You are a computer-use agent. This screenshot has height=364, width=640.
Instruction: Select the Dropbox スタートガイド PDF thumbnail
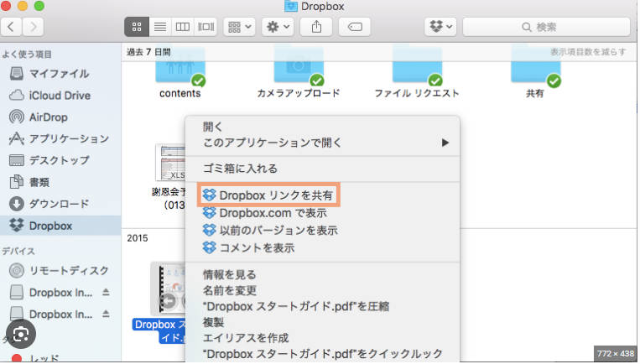(168, 289)
